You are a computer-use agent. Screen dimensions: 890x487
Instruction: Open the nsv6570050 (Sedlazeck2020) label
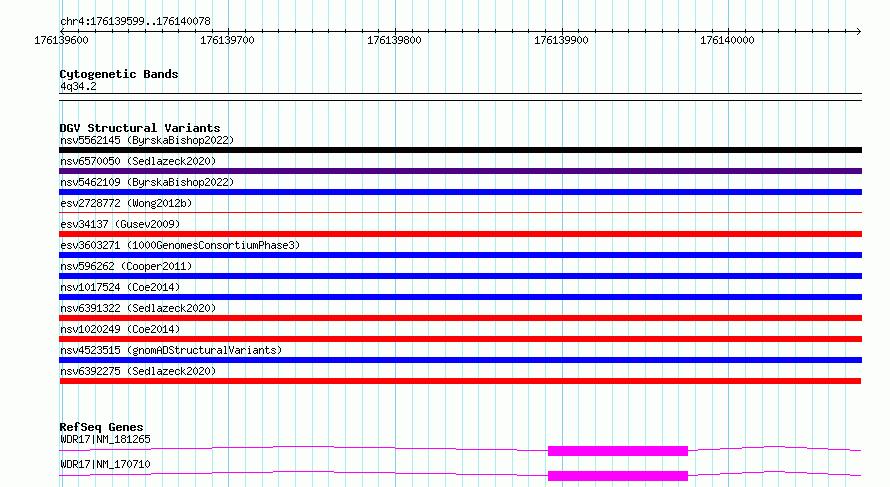[x=138, y=161]
